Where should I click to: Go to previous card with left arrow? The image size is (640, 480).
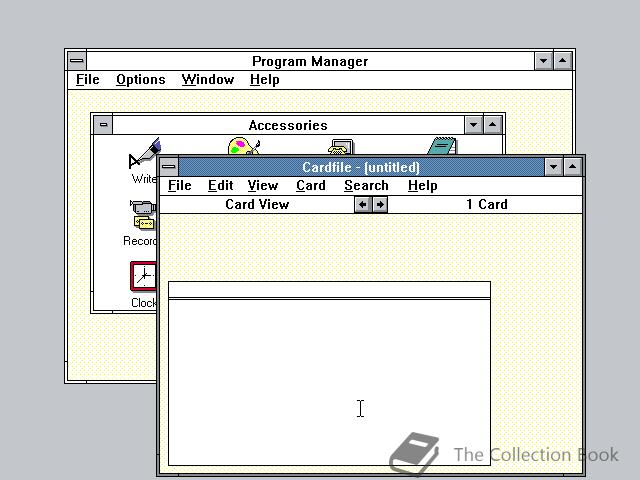pos(362,204)
